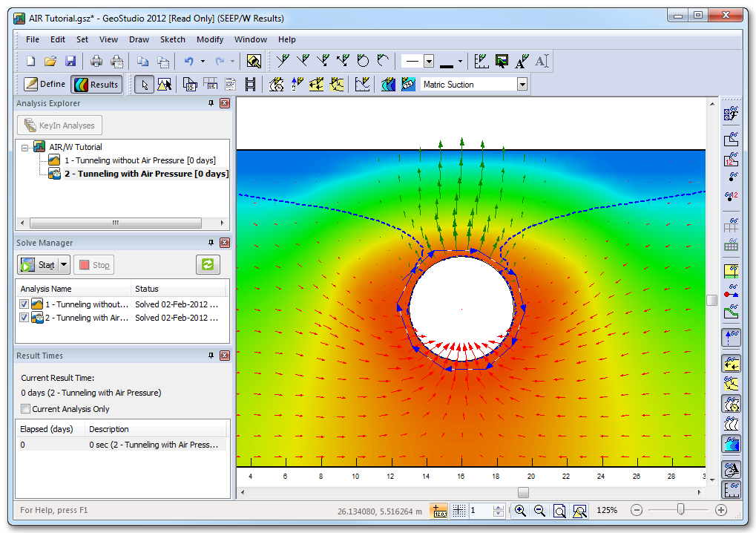Select the Draw Graph tool
Viewport: 756px width, 533px height.
[362, 84]
